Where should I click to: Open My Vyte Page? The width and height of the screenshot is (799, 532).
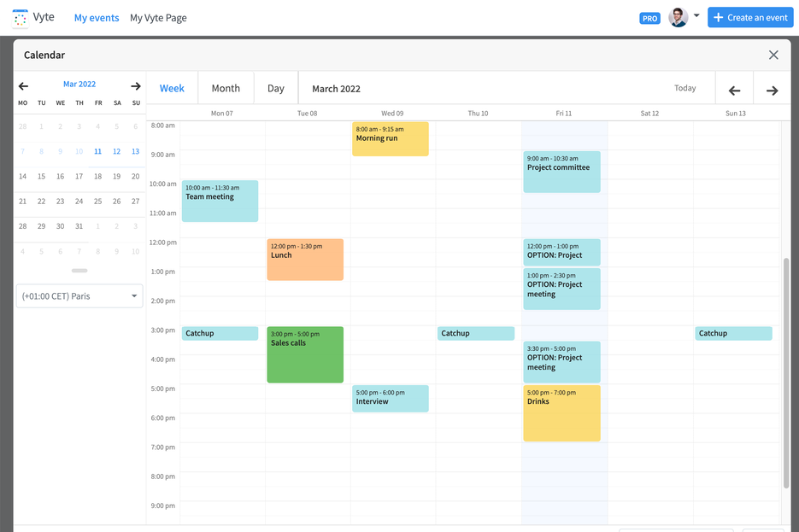coord(158,17)
